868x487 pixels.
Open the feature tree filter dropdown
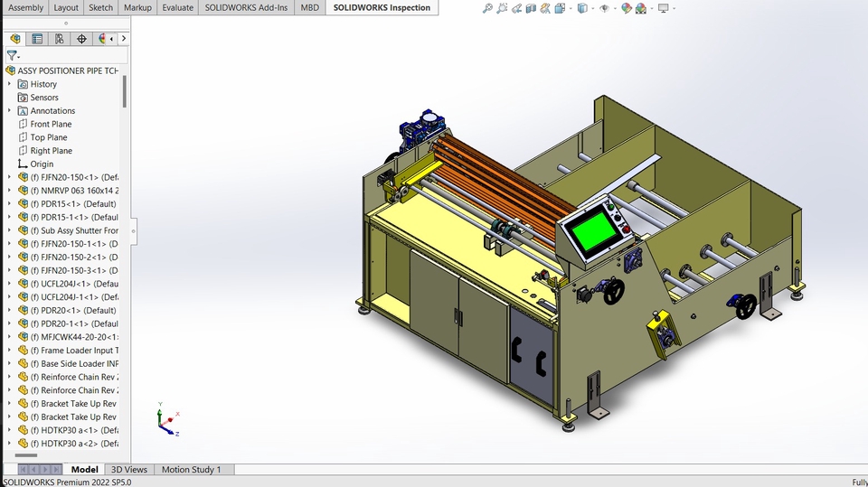coord(13,55)
